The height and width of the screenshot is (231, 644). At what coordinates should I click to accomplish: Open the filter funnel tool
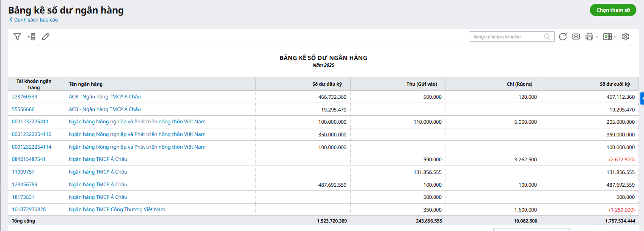(x=17, y=37)
